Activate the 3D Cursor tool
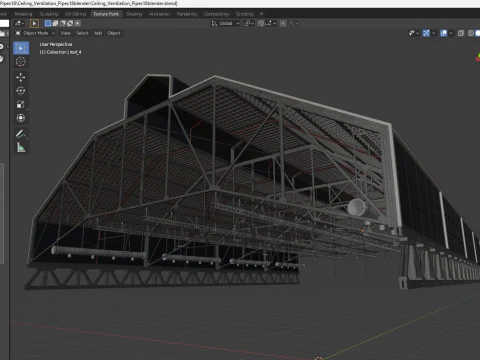Image resolution: width=480 pixels, height=360 pixels. [x=21, y=62]
